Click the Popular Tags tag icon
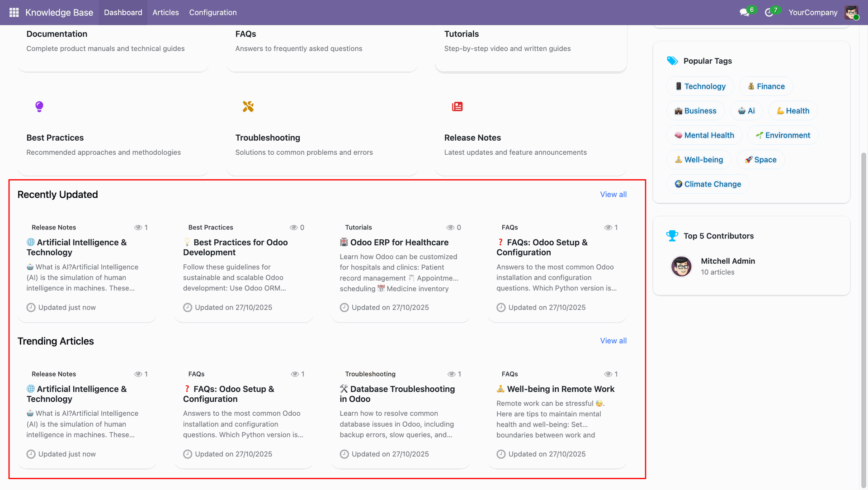Viewport: 868px width, 490px height. click(x=672, y=61)
